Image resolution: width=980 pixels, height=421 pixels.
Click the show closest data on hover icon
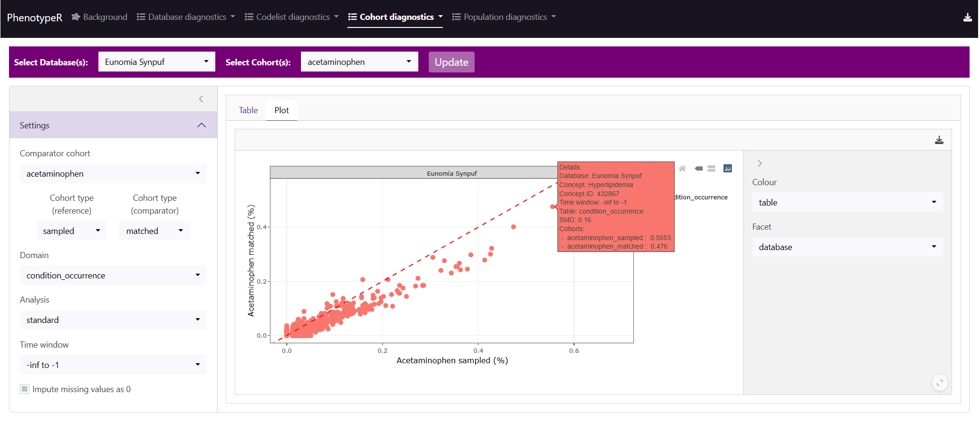698,169
